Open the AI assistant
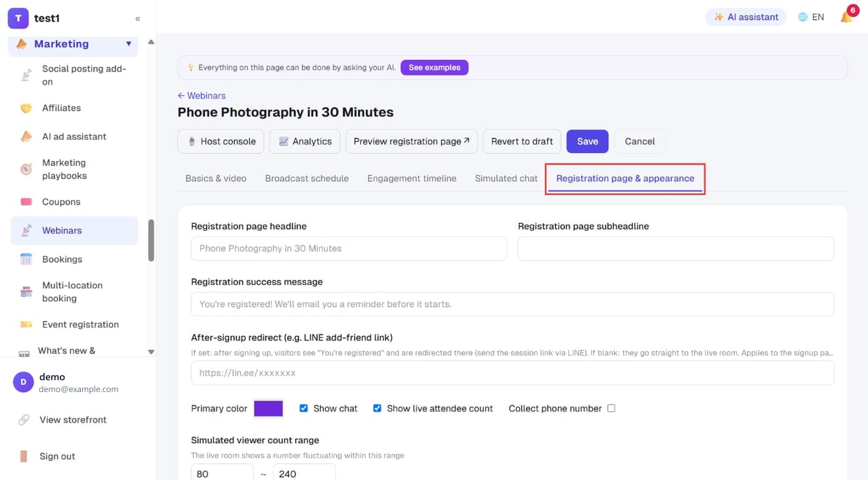Viewport: 868px width, 480px height. tap(746, 17)
